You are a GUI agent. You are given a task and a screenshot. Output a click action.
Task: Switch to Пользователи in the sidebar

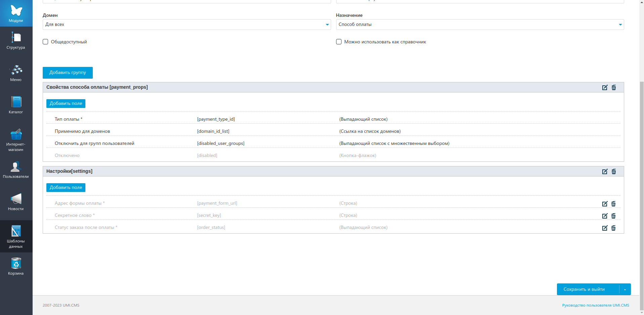[16, 170]
